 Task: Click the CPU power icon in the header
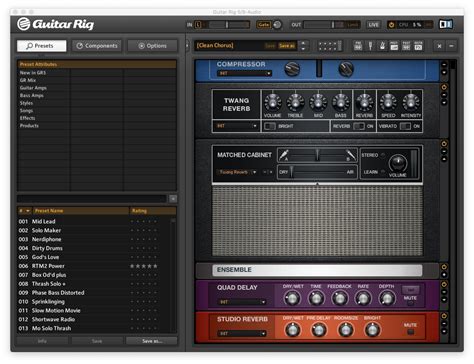(391, 25)
